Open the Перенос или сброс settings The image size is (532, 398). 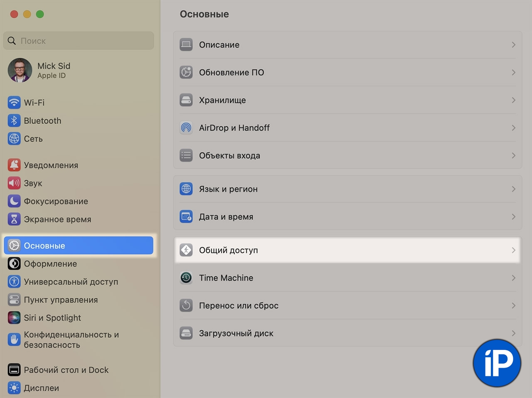(239, 306)
